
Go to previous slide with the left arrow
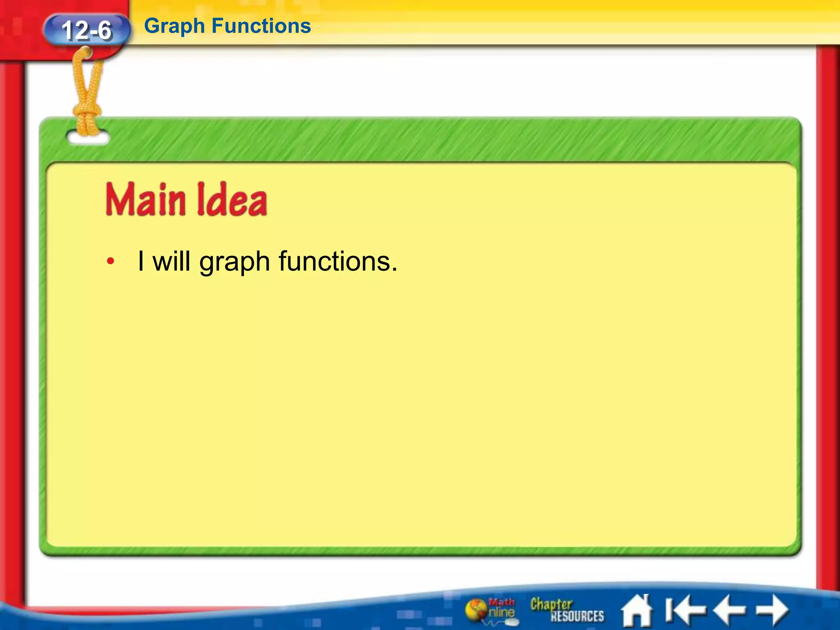coord(730,611)
